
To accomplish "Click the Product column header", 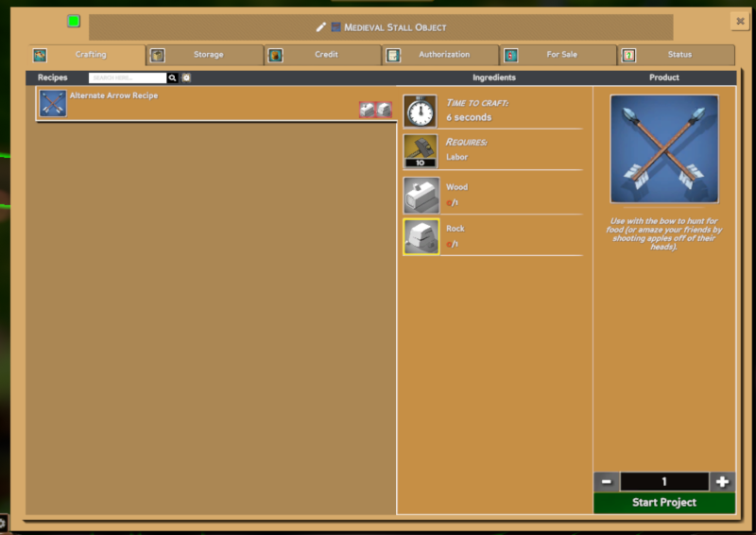I will click(664, 78).
